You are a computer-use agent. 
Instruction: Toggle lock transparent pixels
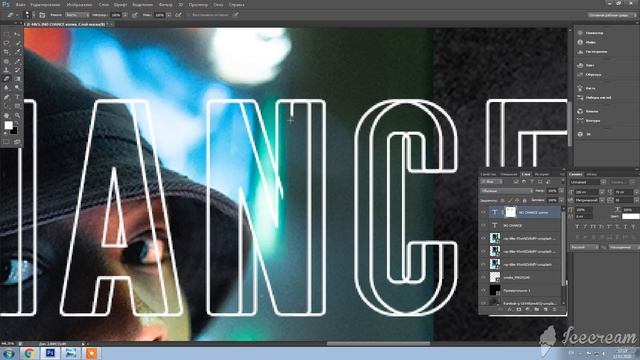(502, 201)
